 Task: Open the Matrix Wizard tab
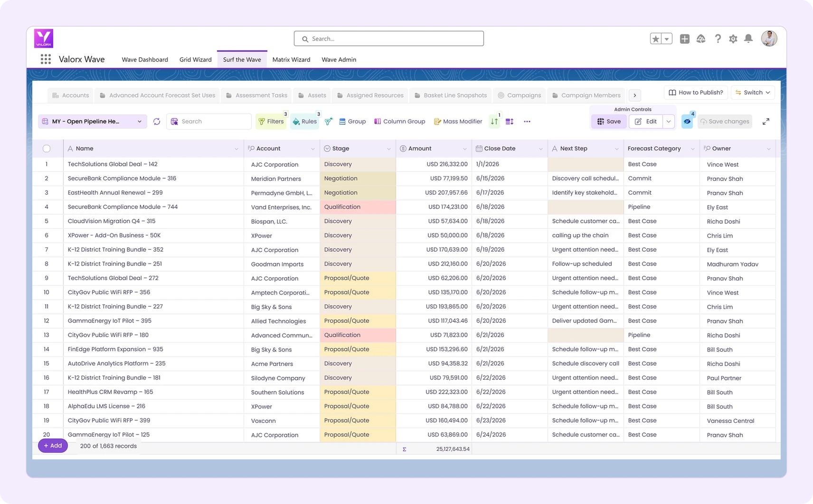pos(291,59)
